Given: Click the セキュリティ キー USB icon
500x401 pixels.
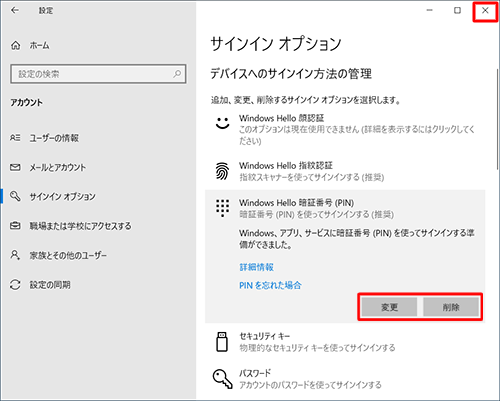Looking at the screenshot, I should coord(222,342).
